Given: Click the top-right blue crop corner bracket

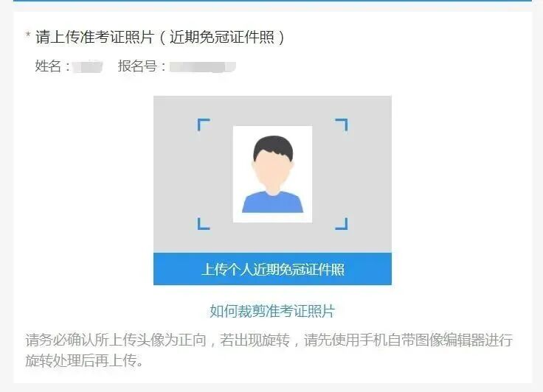Looking at the screenshot, I should 342,125.
